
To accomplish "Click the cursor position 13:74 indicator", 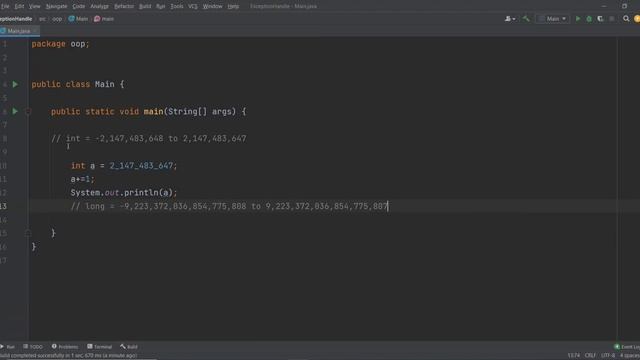I will point(573,356).
